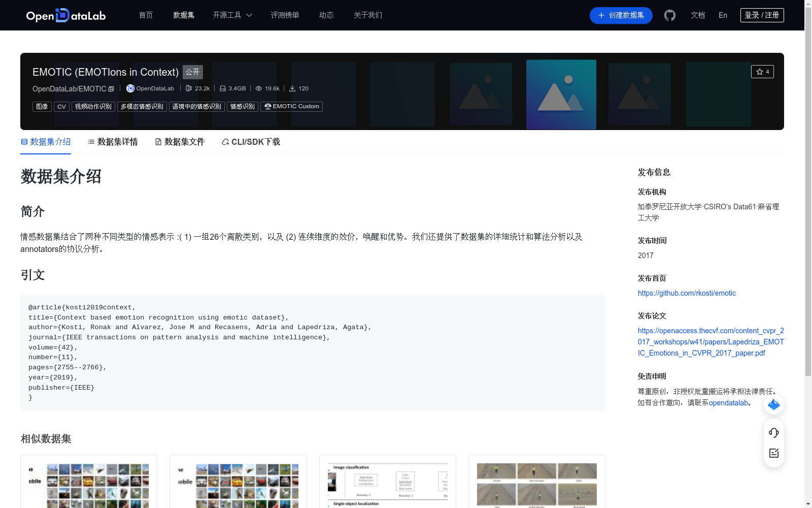Open the openaccess.thecvf.com paper link
Image resolution: width=812 pixels, height=508 pixels.
tap(711, 342)
